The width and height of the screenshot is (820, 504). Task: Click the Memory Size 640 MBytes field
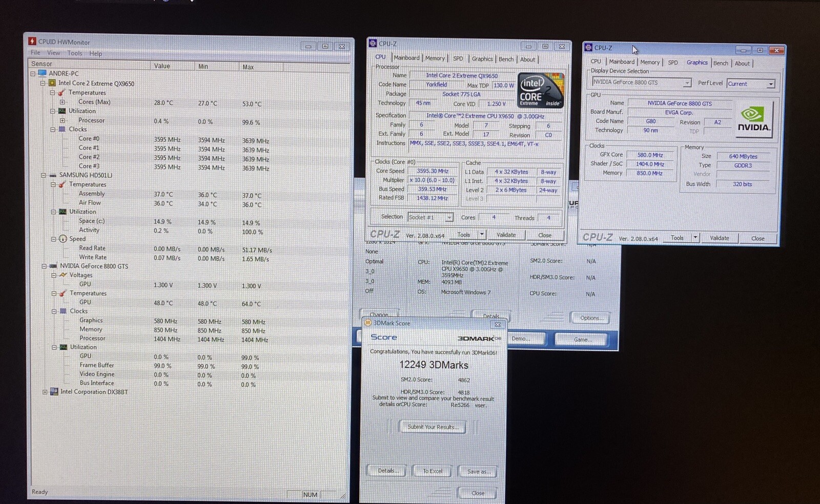pyautogui.click(x=743, y=156)
